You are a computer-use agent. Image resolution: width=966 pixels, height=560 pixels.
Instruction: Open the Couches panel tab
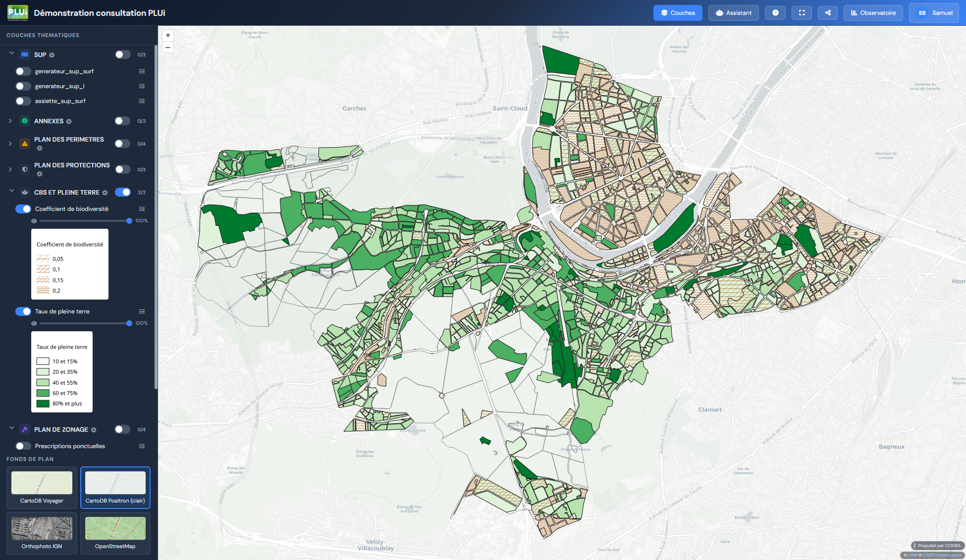click(678, 13)
